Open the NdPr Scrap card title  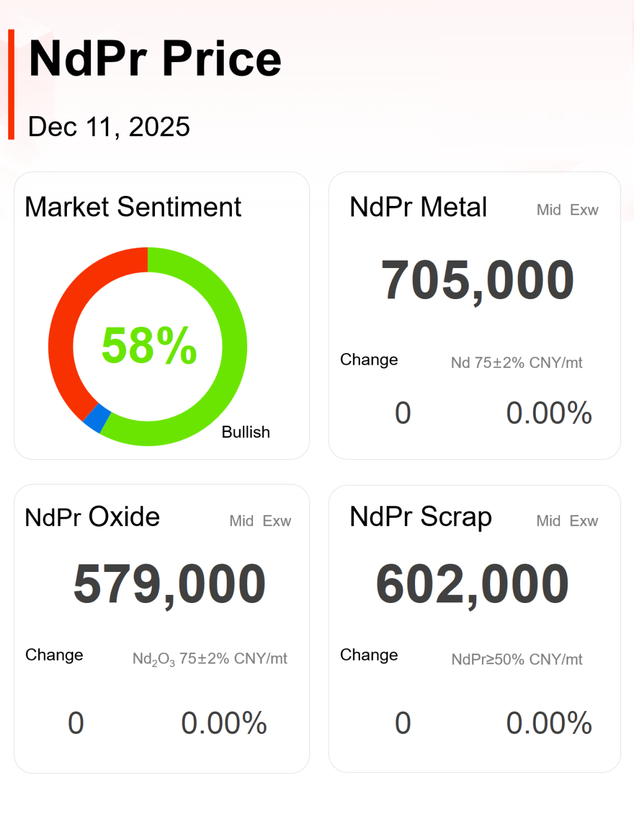click(420, 517)
